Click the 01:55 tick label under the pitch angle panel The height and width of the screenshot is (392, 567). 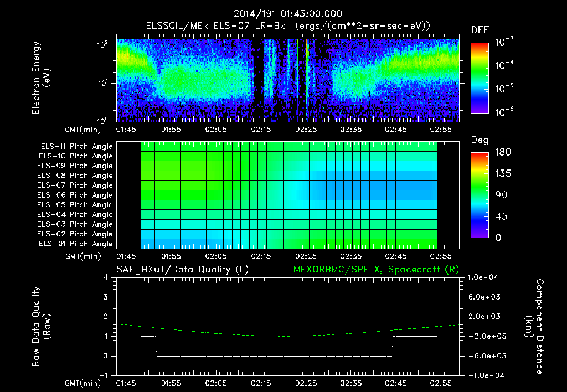[x=171, y=256]
